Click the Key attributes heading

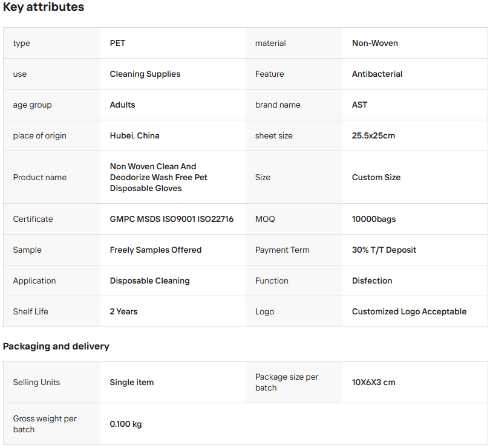(x=44, y=7)
